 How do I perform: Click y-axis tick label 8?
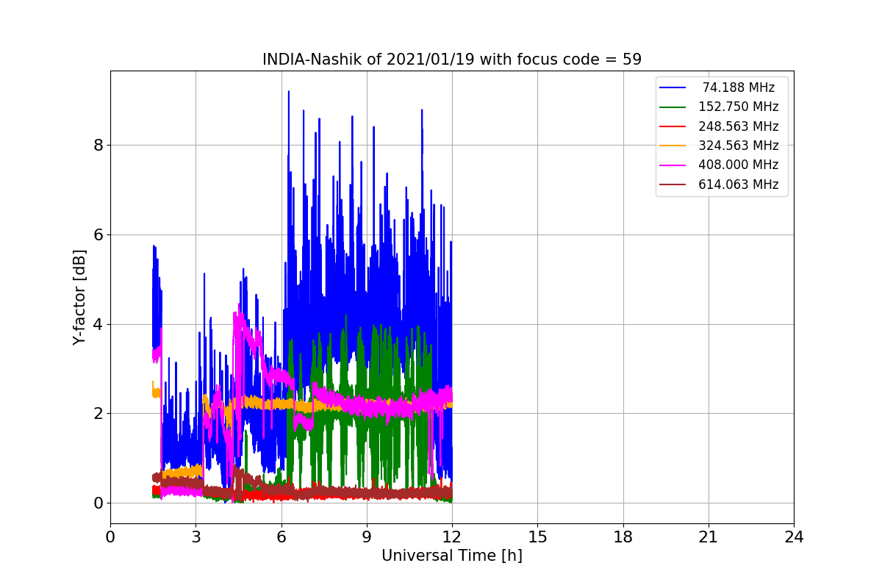coord(98,146)
